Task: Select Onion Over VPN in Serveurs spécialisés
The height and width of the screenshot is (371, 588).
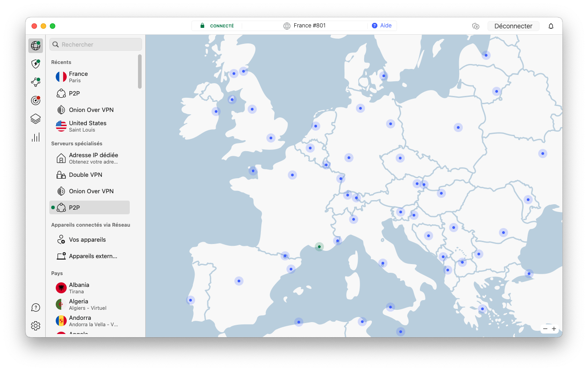Action: 90,191
